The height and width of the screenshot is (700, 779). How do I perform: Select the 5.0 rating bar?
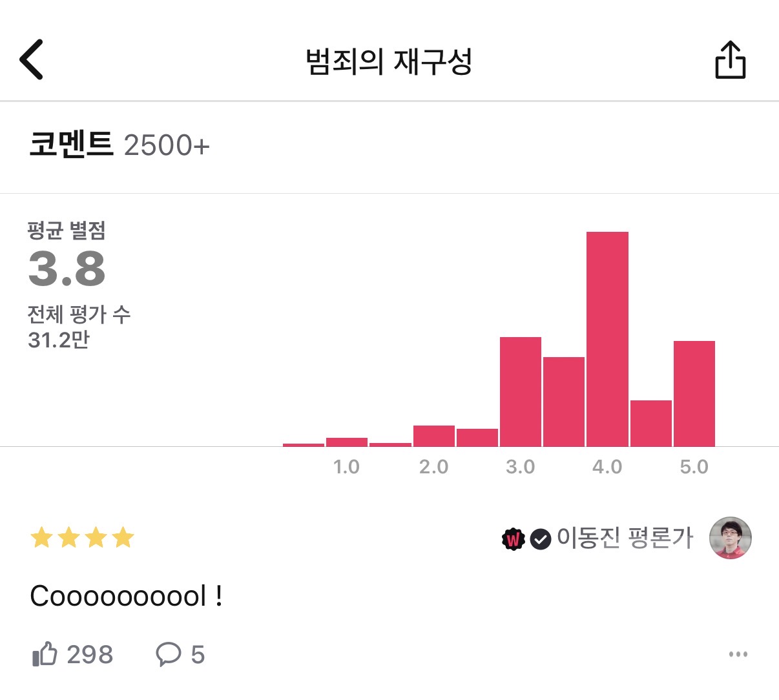[694, 393]
